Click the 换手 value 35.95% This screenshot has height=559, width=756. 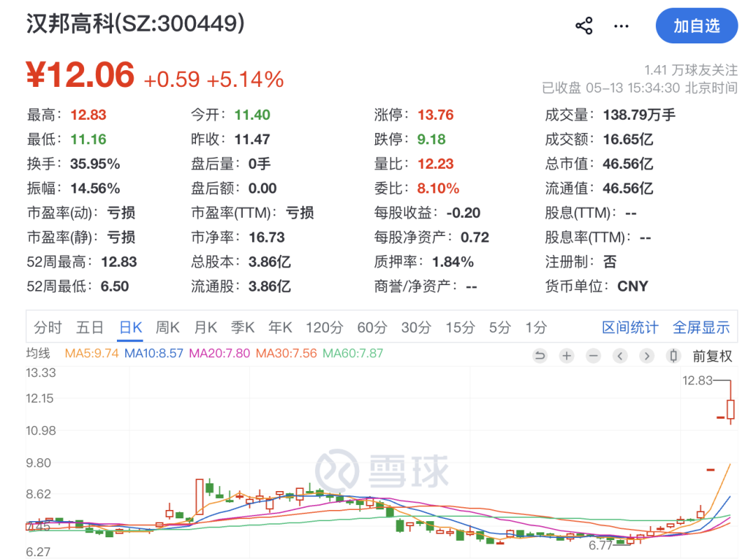[x=95, y=164]
